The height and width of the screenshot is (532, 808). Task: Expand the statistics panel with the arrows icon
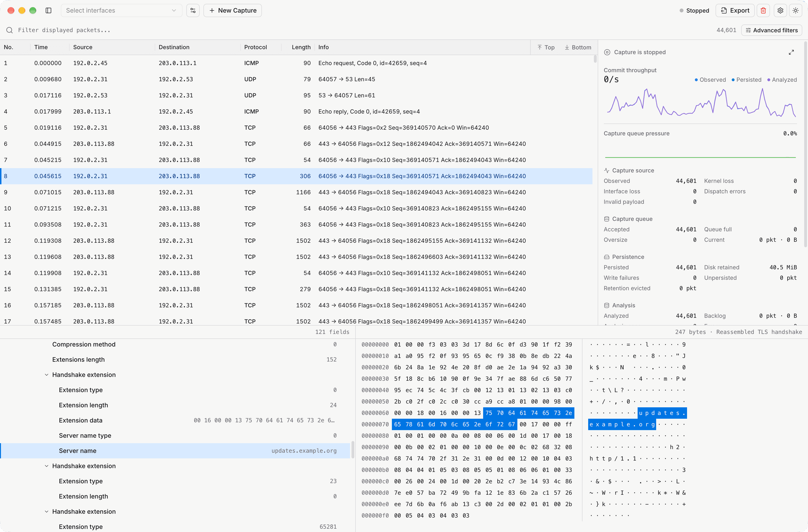pyautogui.click(x=791, y=52)
